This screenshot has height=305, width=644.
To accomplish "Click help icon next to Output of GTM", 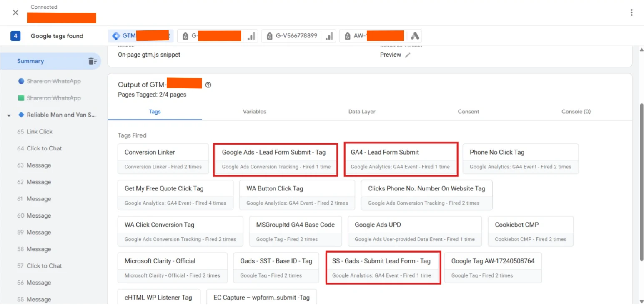I will [208, 85].
